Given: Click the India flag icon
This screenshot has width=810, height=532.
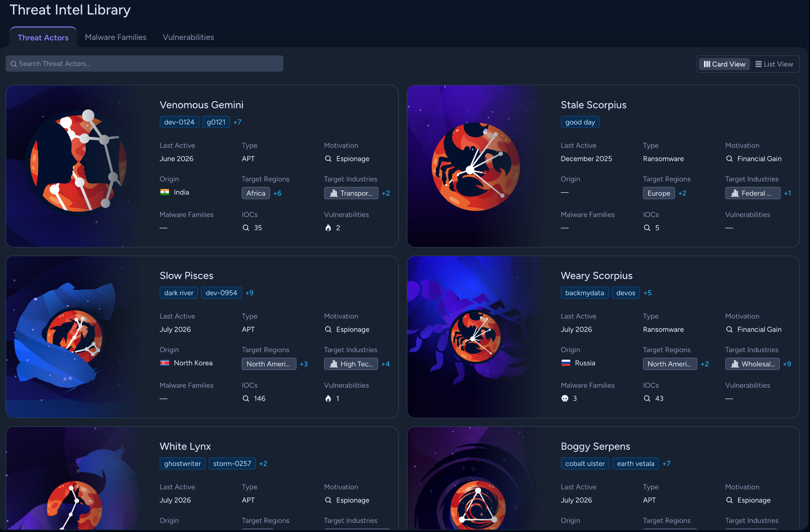Looking at the screenshot, I should [165, 192].
